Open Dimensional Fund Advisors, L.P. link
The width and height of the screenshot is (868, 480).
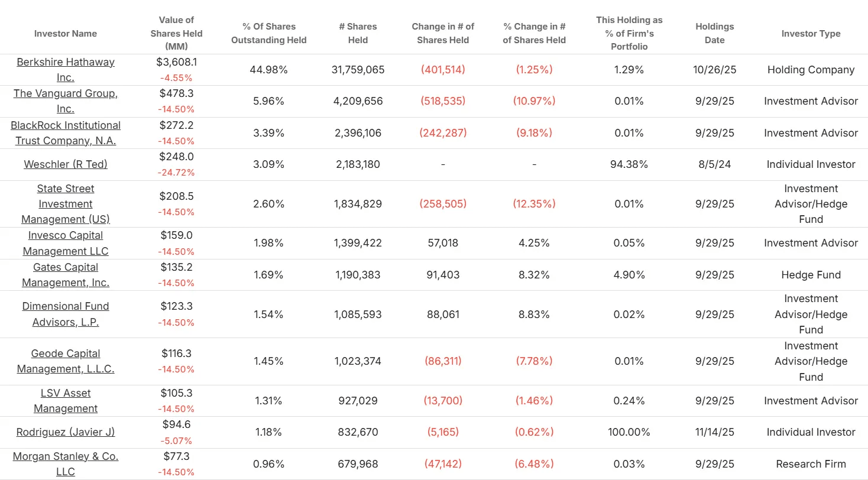point(66,314)
